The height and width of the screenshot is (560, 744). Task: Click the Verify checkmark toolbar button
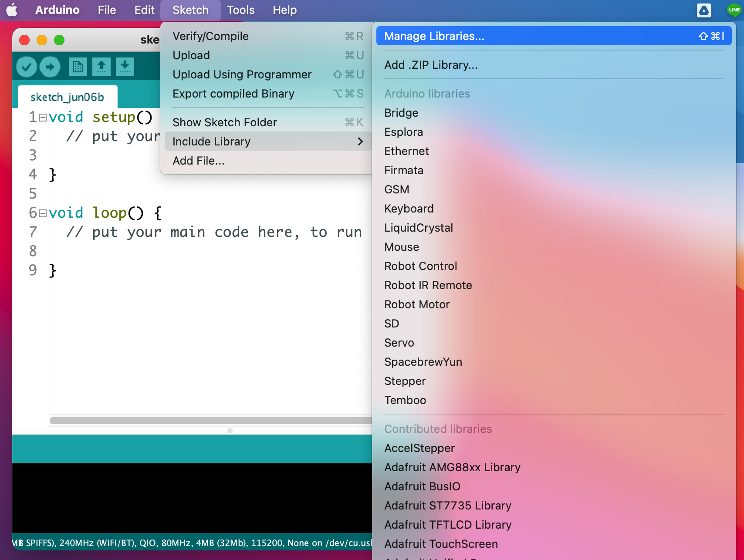click(x=27, y=67)
